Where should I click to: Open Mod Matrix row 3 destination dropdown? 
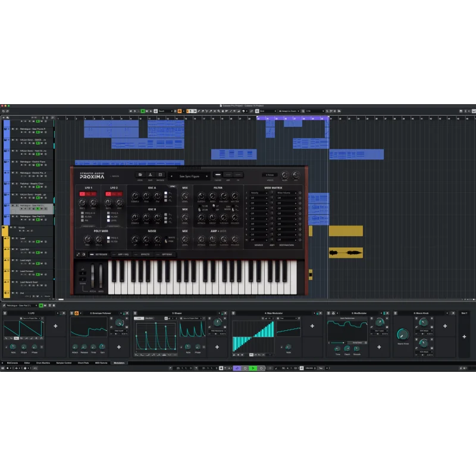click(286, 203)
